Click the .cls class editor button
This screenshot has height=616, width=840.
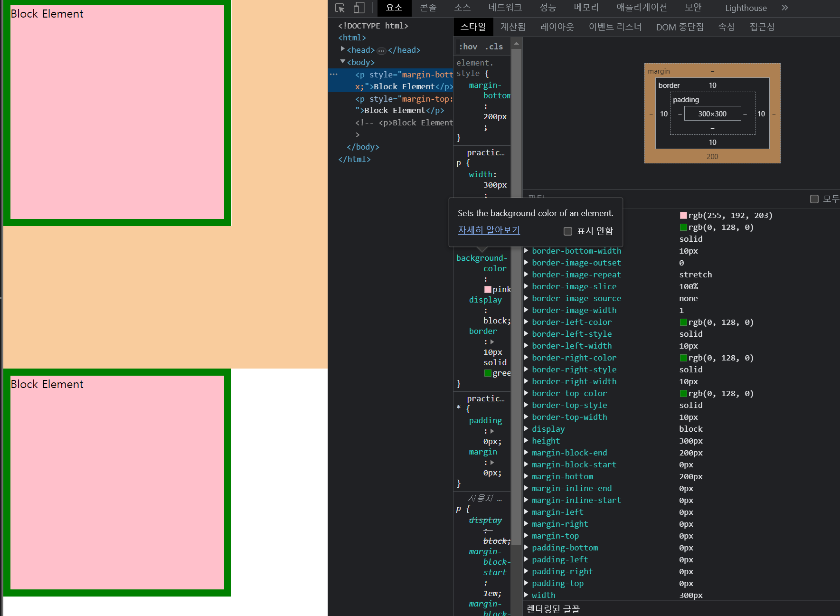494,47
